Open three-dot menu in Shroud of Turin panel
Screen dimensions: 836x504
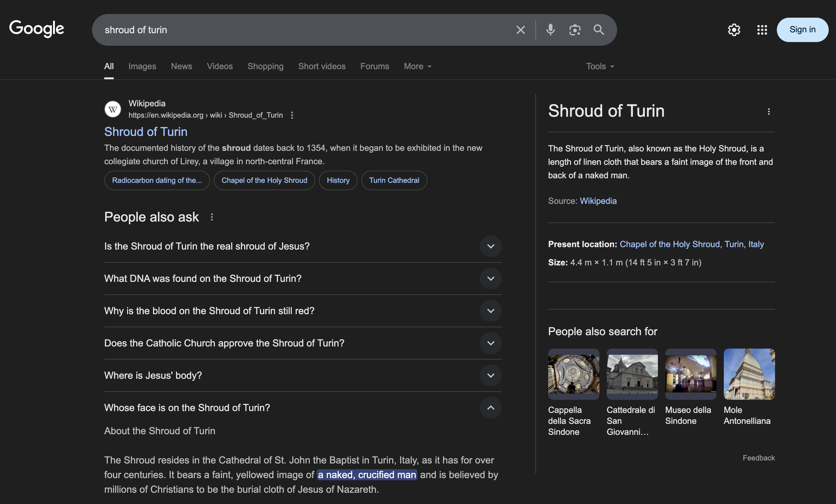click(769, 112)
